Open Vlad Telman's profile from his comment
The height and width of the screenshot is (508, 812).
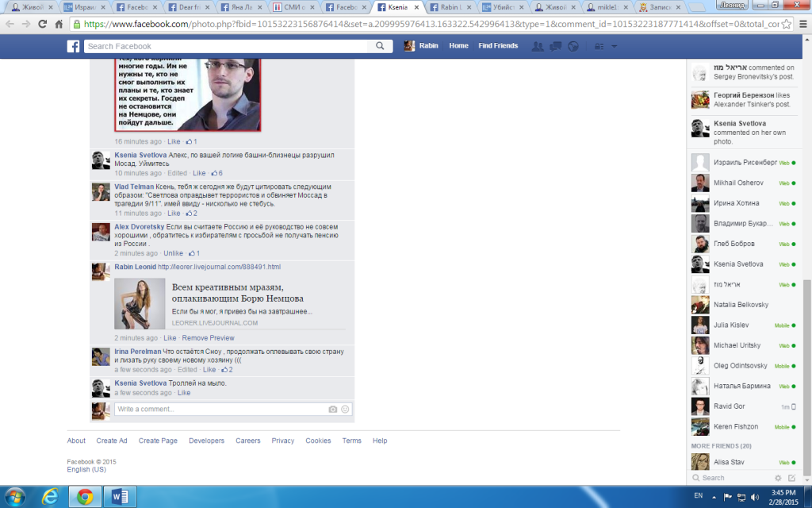(x=134, y=187)
